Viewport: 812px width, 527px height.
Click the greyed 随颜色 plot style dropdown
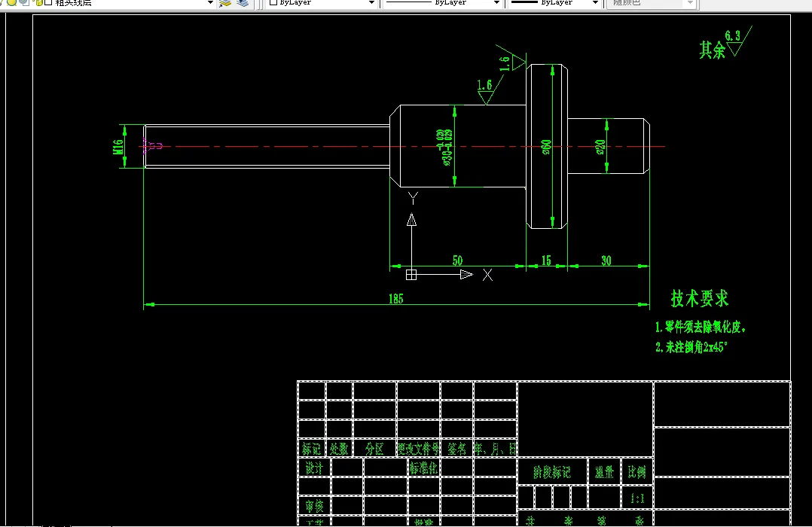(651, 2)
